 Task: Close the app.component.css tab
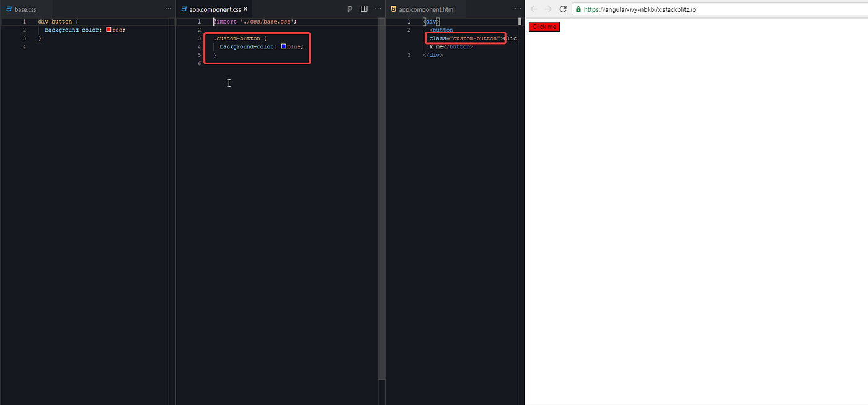(x=246, y=9)
